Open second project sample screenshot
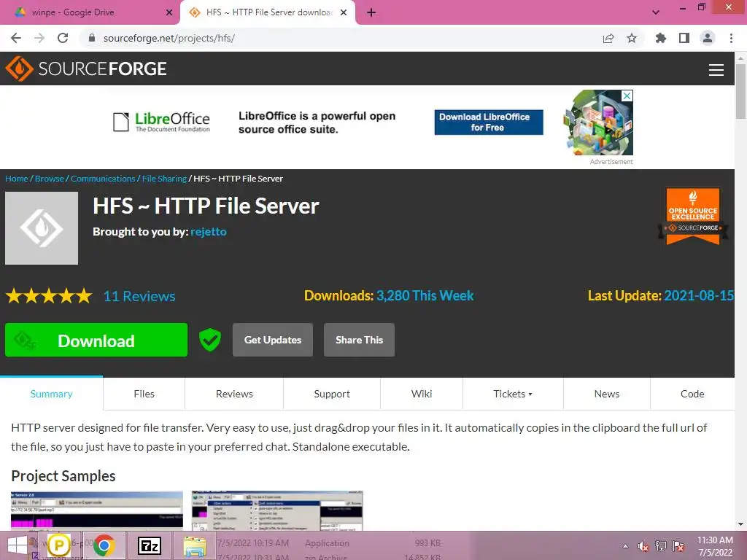 (277, 510)
